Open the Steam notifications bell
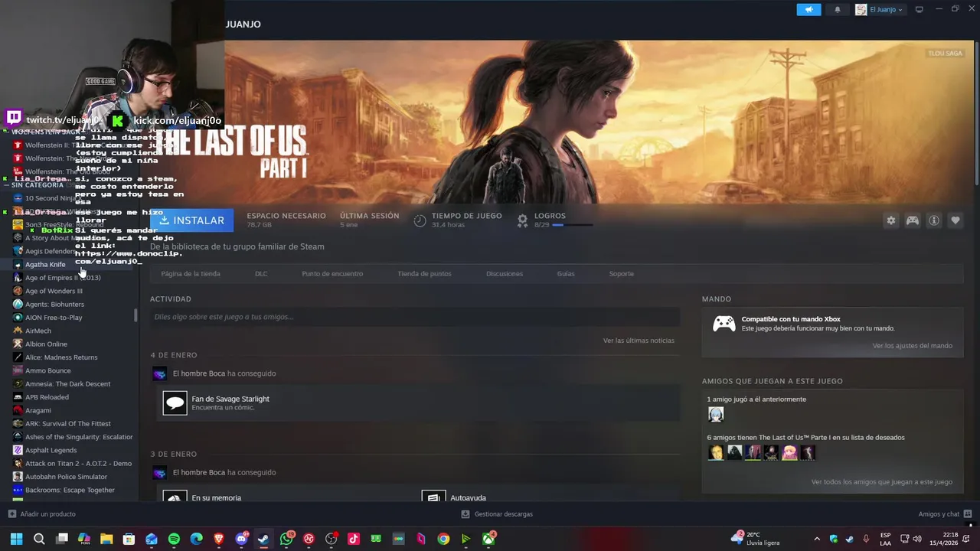This screenshot has height=551, width=980. pos(837,10)
